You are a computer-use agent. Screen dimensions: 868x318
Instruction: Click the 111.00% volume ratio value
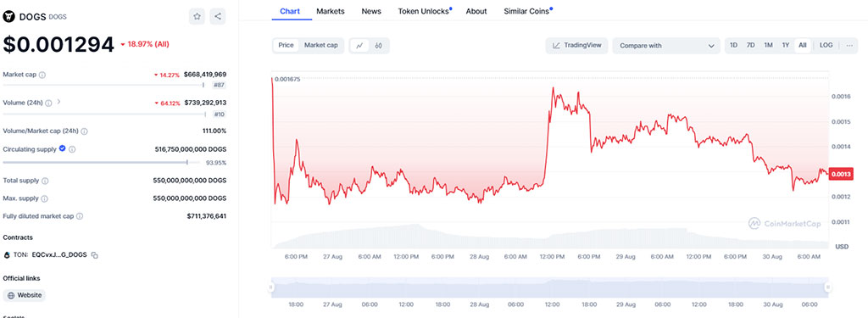click(x=214, y=131)
